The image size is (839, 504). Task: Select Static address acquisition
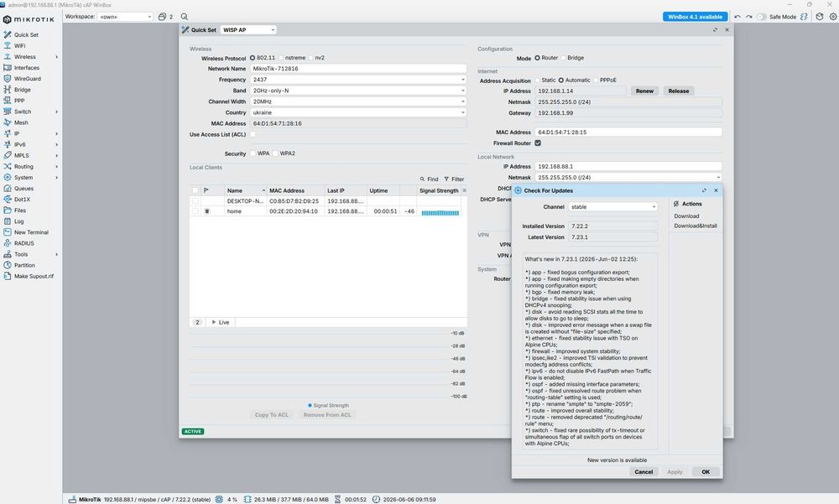pos(538,81)
